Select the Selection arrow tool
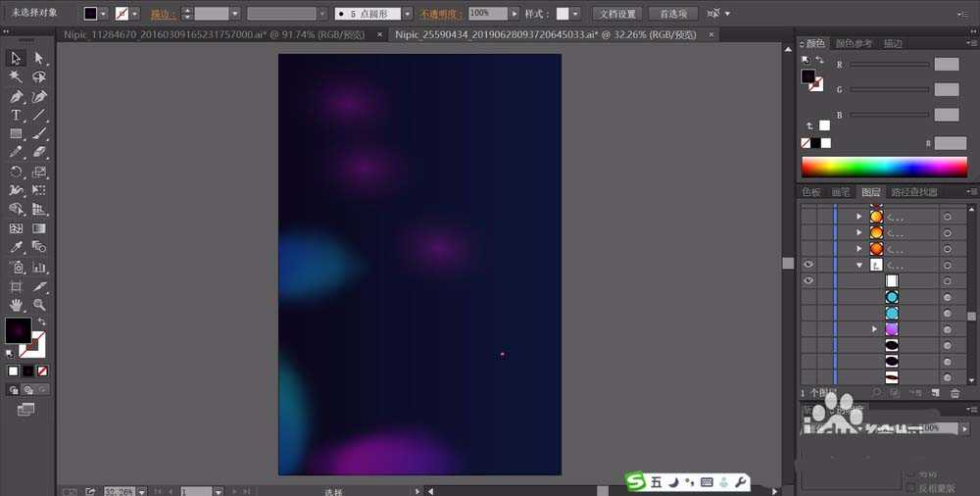 pos(16,59)
